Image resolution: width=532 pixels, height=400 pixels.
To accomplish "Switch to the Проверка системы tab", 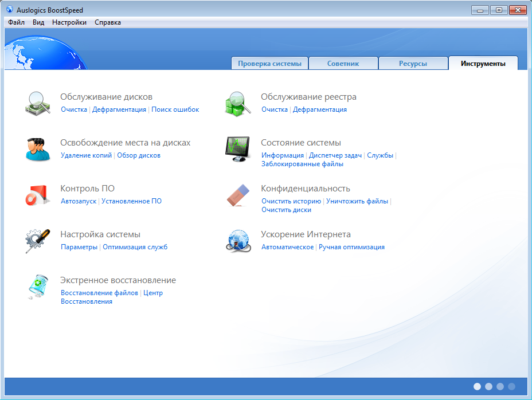I will tap(270, 64).
